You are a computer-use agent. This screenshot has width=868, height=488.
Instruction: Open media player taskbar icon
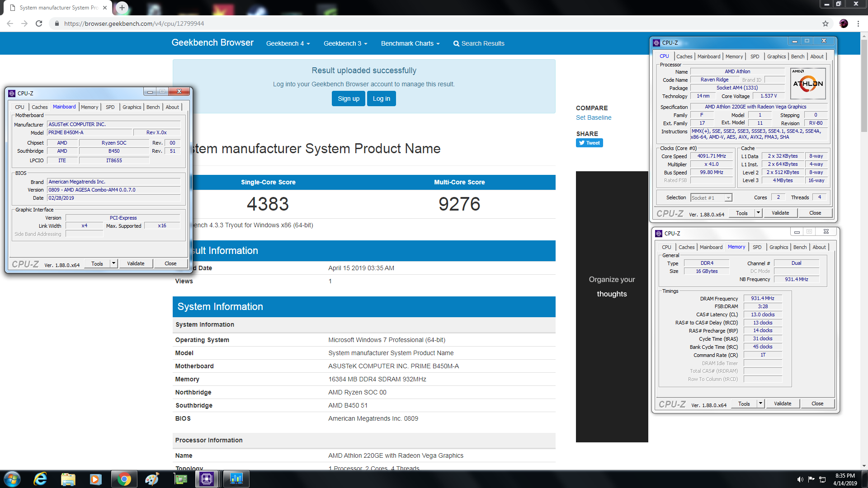point(95,479)
